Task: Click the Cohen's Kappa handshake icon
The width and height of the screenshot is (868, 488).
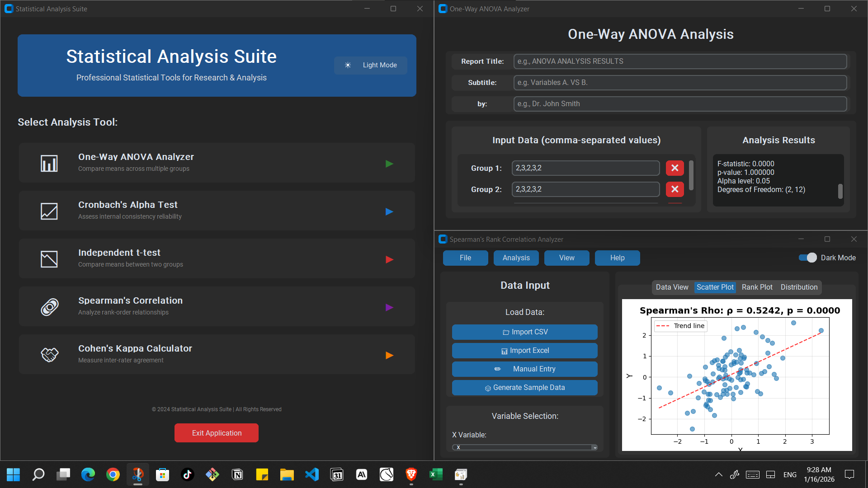Action: point(49,355)
